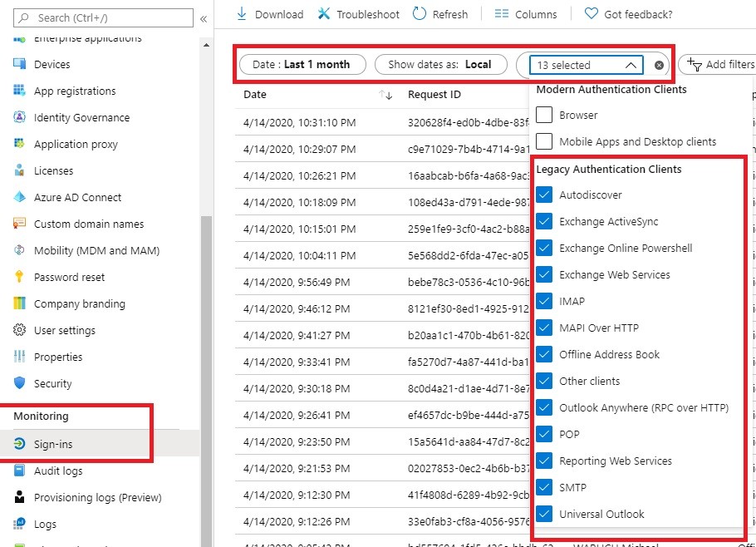
Task: Click the Refresh circular arrow icon
Action: click(x=420, y=14)
